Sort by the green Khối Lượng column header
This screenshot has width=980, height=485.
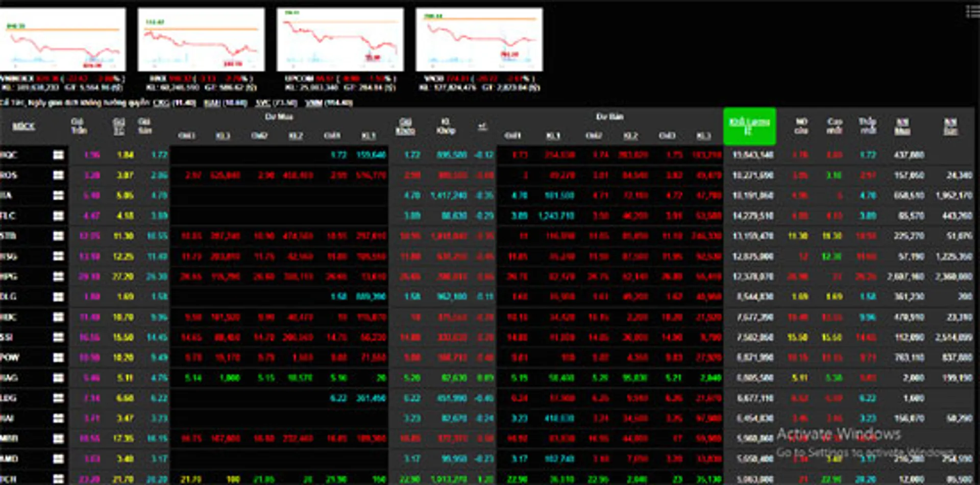point(749,126)
